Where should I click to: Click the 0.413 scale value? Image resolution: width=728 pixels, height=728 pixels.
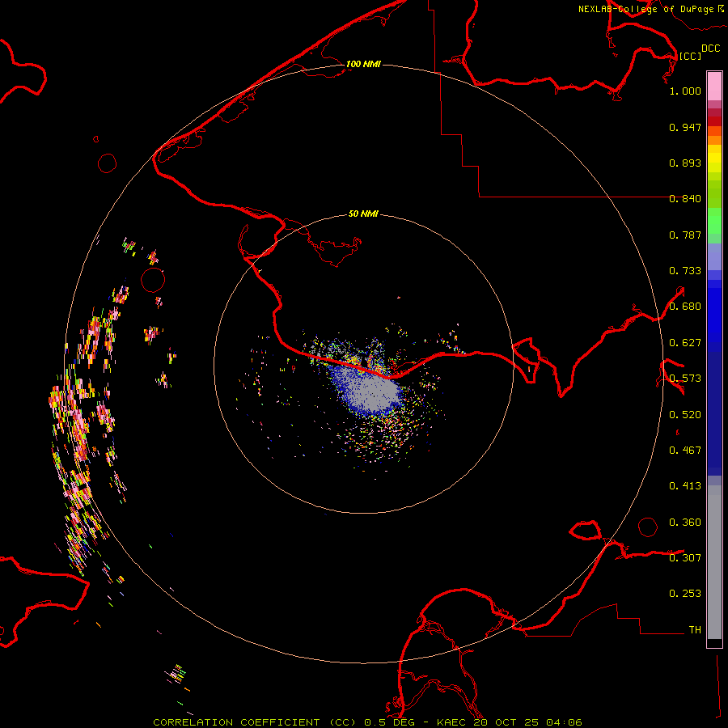coord(685,486)
